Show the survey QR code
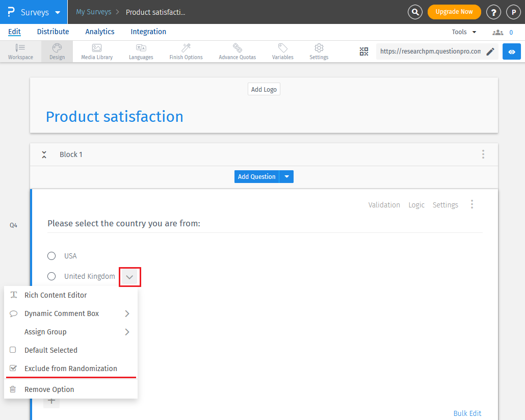Image resolution: width=525 pixels, height=420 pixels. (x=363, y=51)
